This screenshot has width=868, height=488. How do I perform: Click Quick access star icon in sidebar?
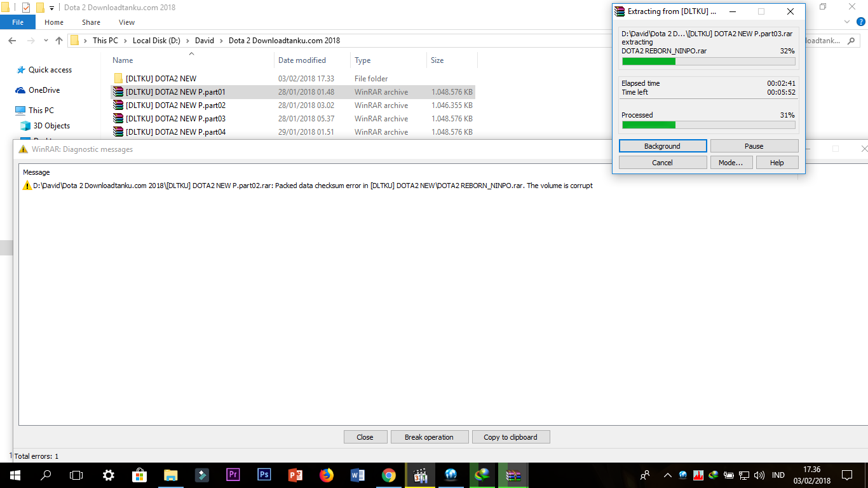21,70
